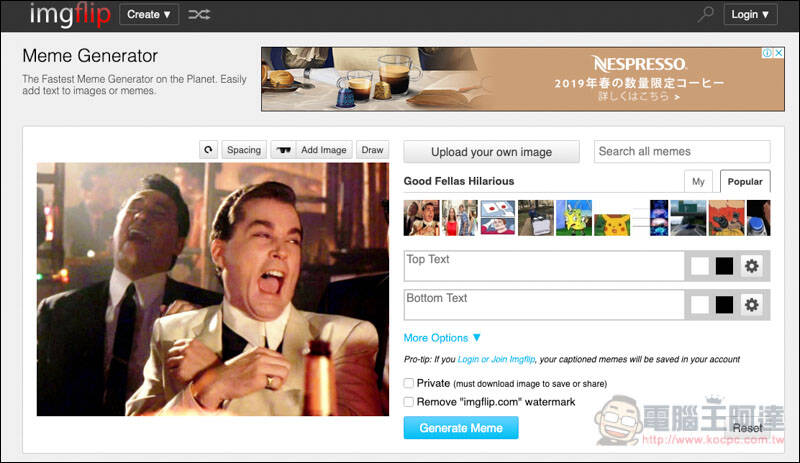800x463 pixels.
Task: Switch to the Popular tab
Action: [x=745, y=182]
